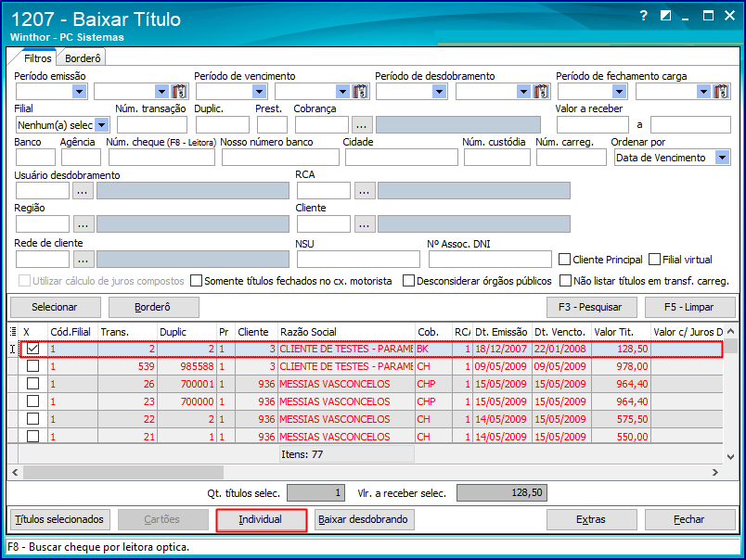
Task: Select the Filtros tab
Action: (x=38, y=58)
